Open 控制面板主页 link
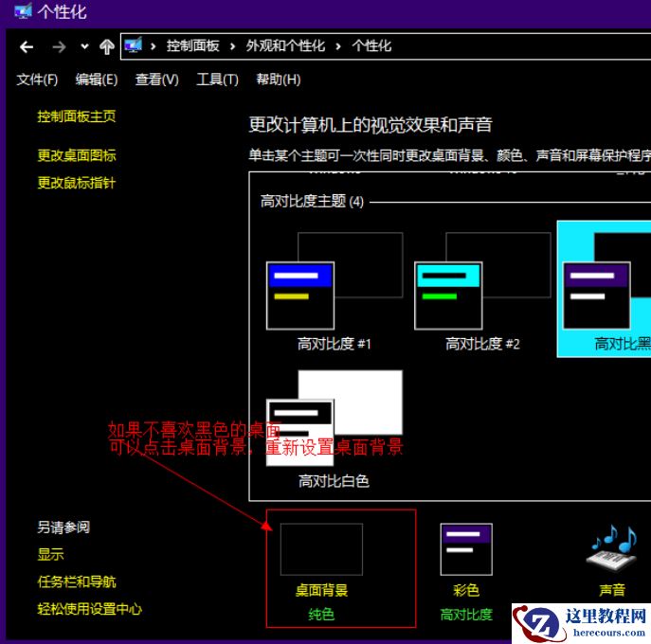 (77, 116)
